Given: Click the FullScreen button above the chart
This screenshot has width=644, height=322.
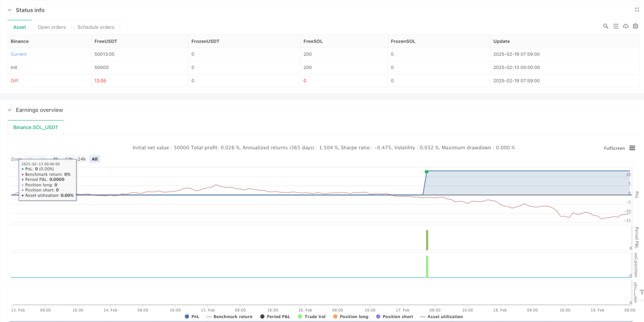Looking at the screenshot, I should coord(614,148).
